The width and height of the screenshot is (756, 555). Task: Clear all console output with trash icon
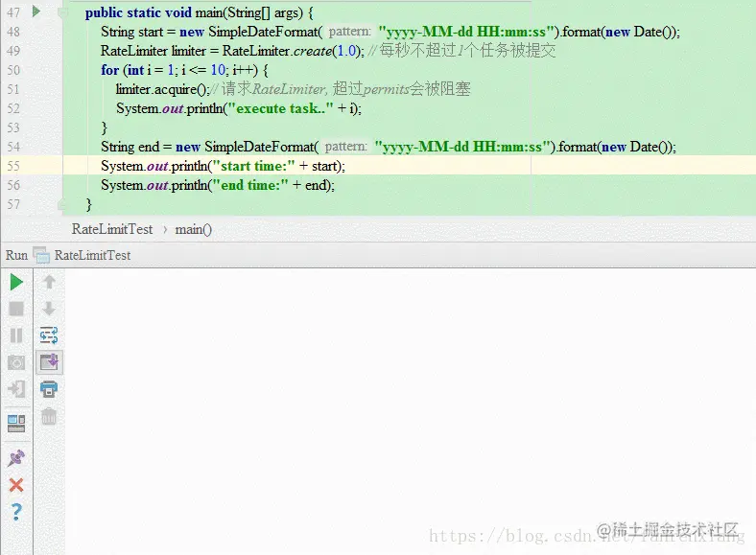click(x=49, y=416)
